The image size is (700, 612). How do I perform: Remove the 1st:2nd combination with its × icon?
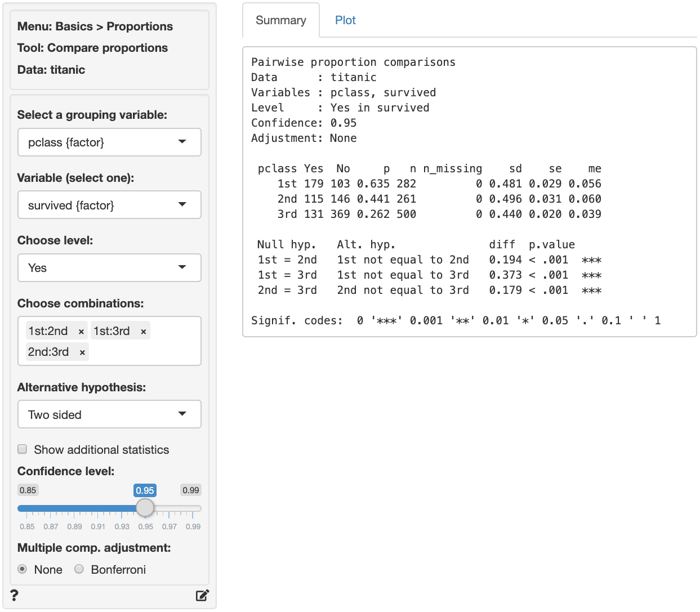81,330
